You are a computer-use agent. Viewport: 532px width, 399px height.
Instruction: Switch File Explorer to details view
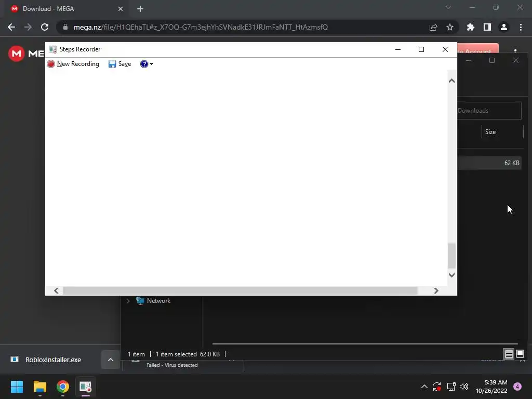pos(509,354)
